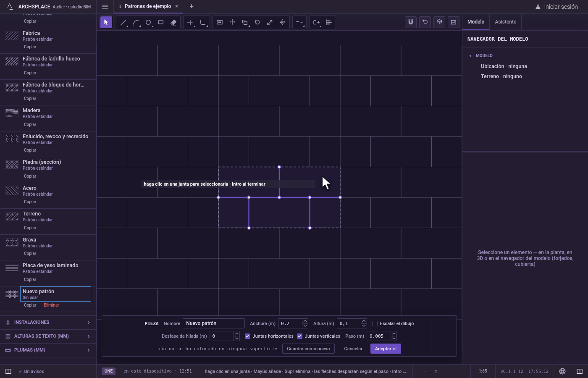Select the line drawing tool
Image resolution: width=588 pixels, height=378 pixels.
123,22
